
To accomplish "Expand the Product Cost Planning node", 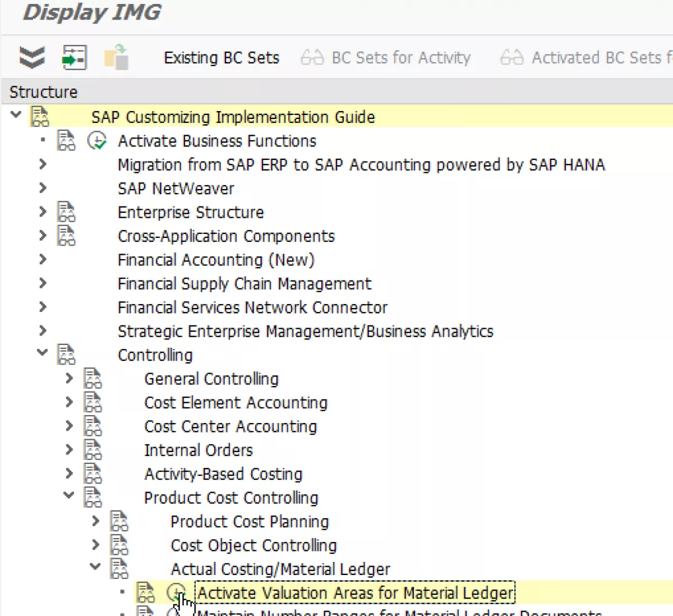I will (95, 521).
